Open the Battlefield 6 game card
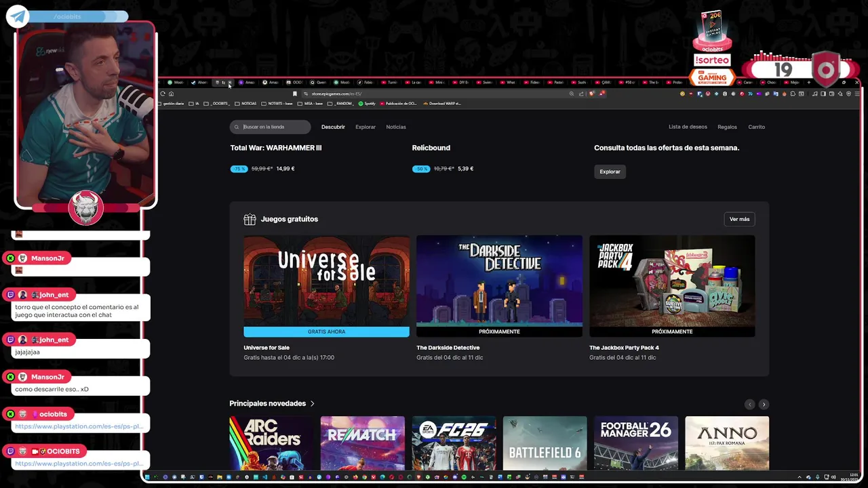This screenshot has height=488, width=868. click(x=545, y=443)
